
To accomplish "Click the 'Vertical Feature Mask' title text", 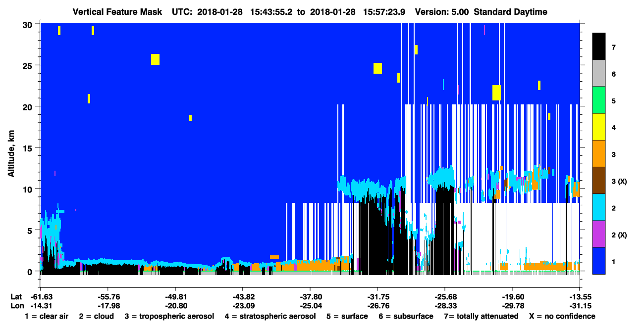I will coord(117,12).
